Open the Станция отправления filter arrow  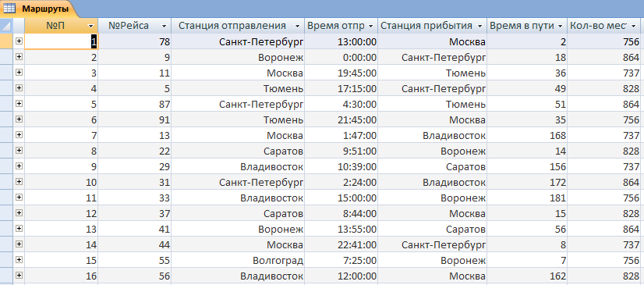tap(297, 26)
